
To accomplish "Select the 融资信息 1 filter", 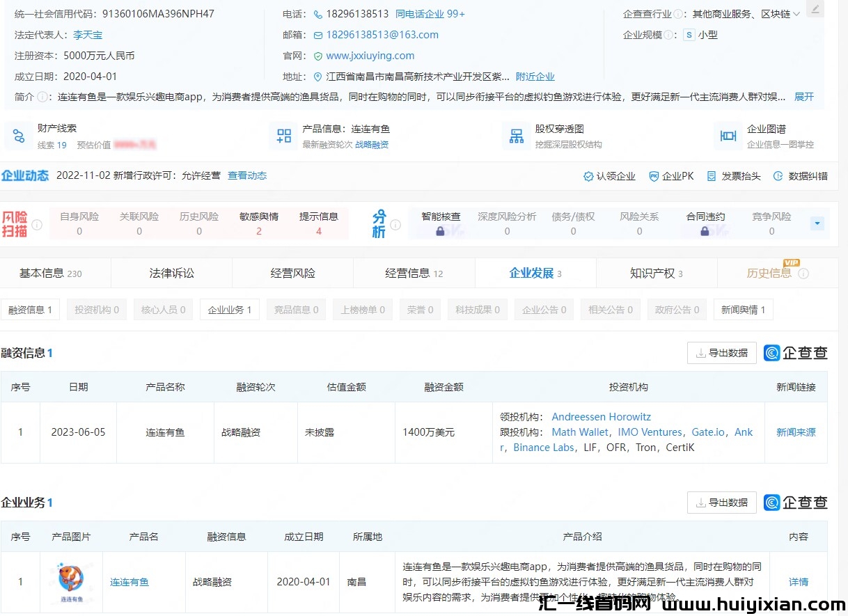I will [30, 310].
